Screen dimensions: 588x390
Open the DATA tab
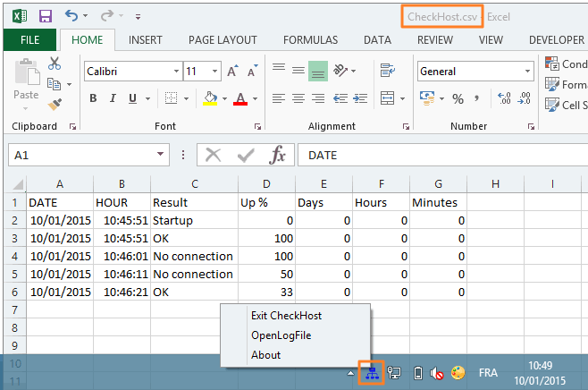coord(377,39)
